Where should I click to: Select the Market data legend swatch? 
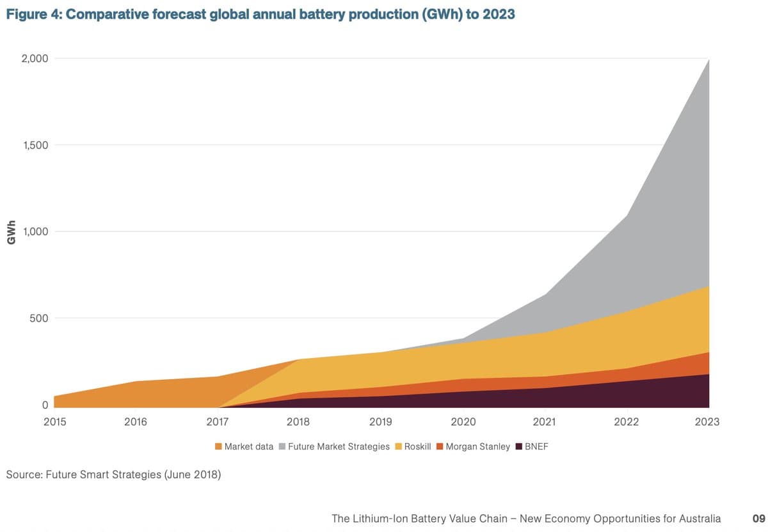[x=217, y=446]
